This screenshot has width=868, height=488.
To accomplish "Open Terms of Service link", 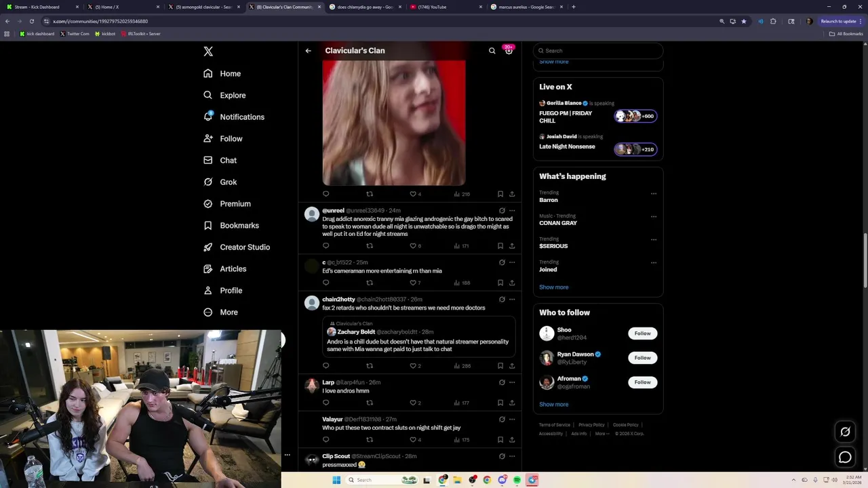I will [555, 425].
